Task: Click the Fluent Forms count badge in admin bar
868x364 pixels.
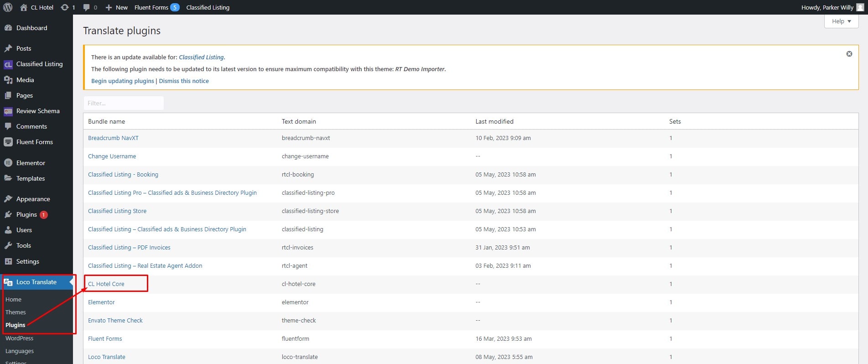Action: (175, 7)
